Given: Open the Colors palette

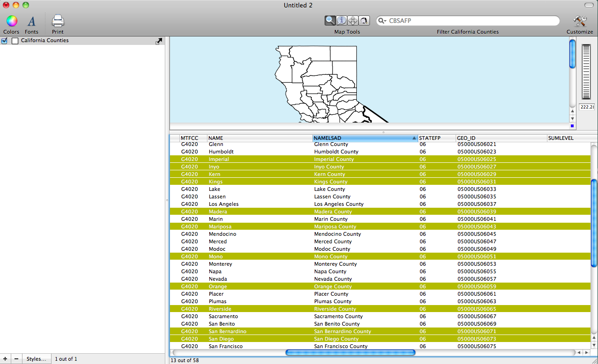Looking at the screenshot, I should (11, 21).
